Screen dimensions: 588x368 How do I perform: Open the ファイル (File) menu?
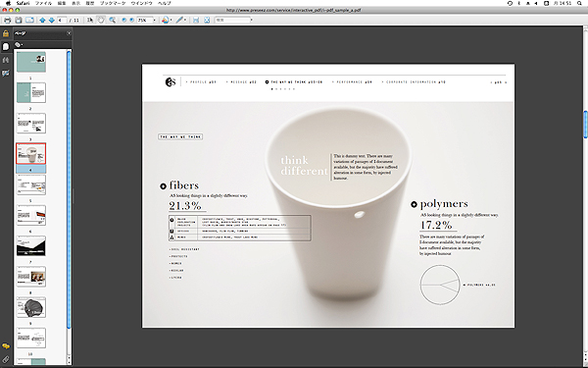43,3
